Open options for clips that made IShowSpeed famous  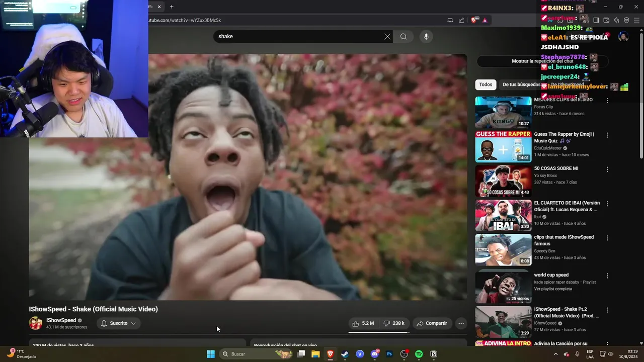[x=607, y=238]
